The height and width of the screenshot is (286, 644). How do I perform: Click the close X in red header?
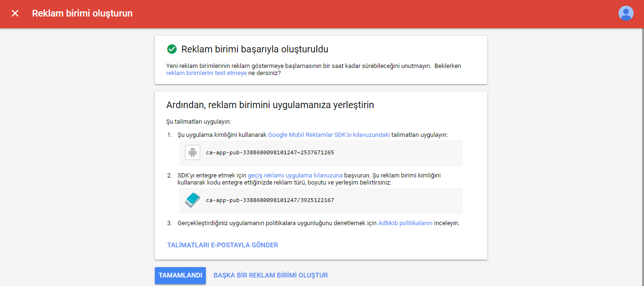pos(15,13)
